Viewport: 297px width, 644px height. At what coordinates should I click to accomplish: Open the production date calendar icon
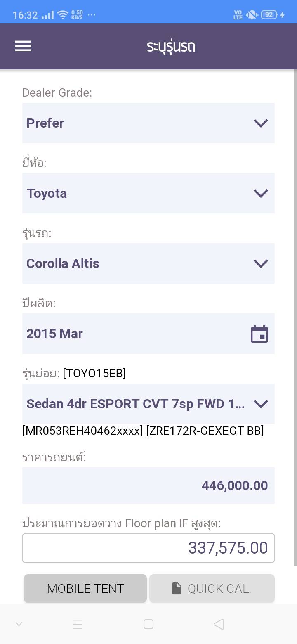click(259, 334)
